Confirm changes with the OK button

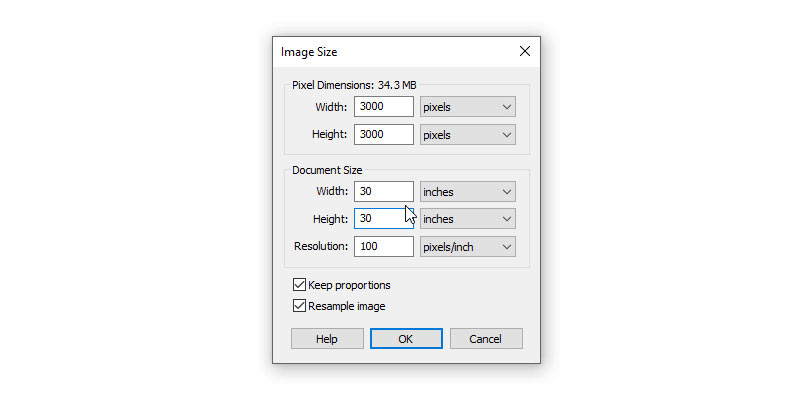[x=406, y=339]
